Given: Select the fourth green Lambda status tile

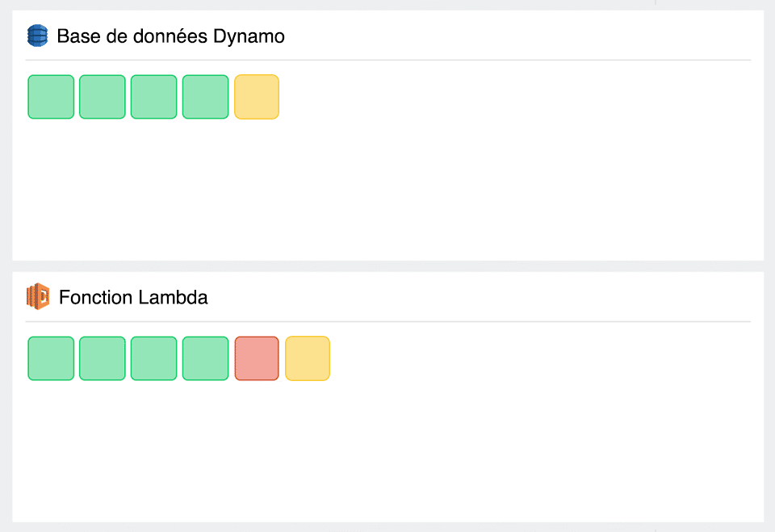Looking at the screenshot, I should click(205, 358).
